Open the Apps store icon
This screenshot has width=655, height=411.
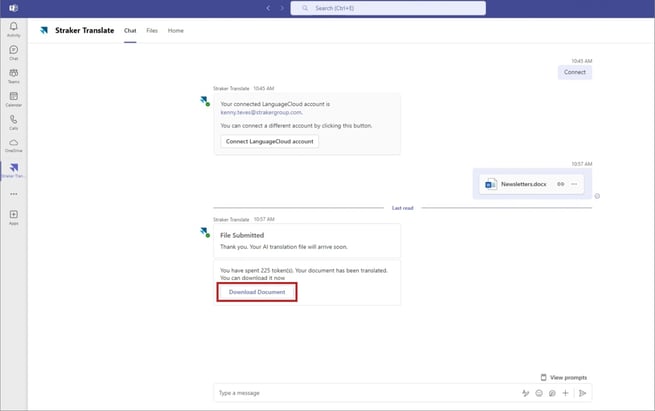(x=13, y=217)
